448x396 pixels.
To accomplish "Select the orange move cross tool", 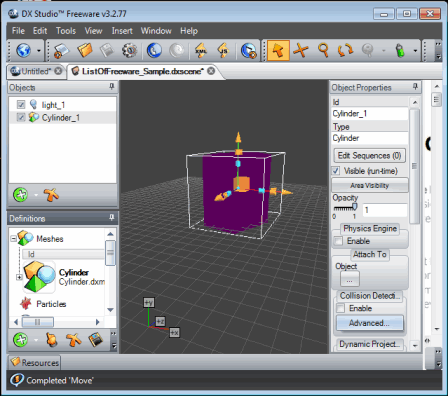I will tap(301, 50).
